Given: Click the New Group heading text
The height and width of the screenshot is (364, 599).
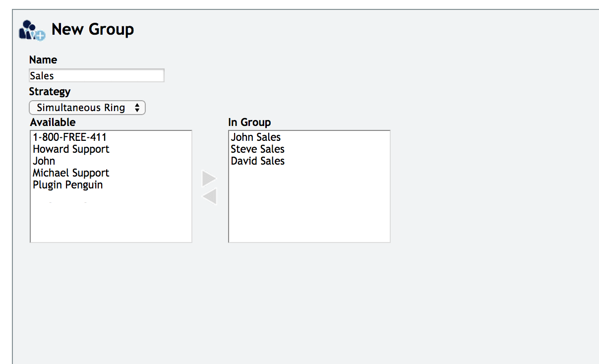Looking at the screenshot, I should click(x=93, y=29).
